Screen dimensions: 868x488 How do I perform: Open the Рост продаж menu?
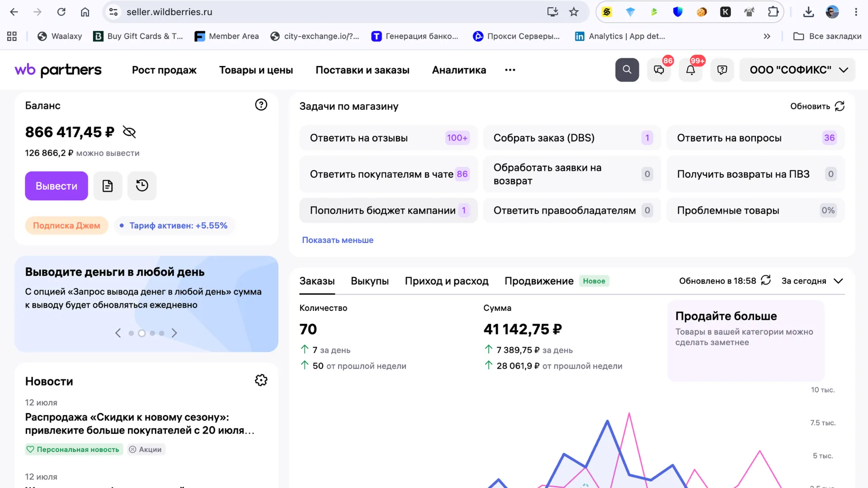[x=164, y=70]
